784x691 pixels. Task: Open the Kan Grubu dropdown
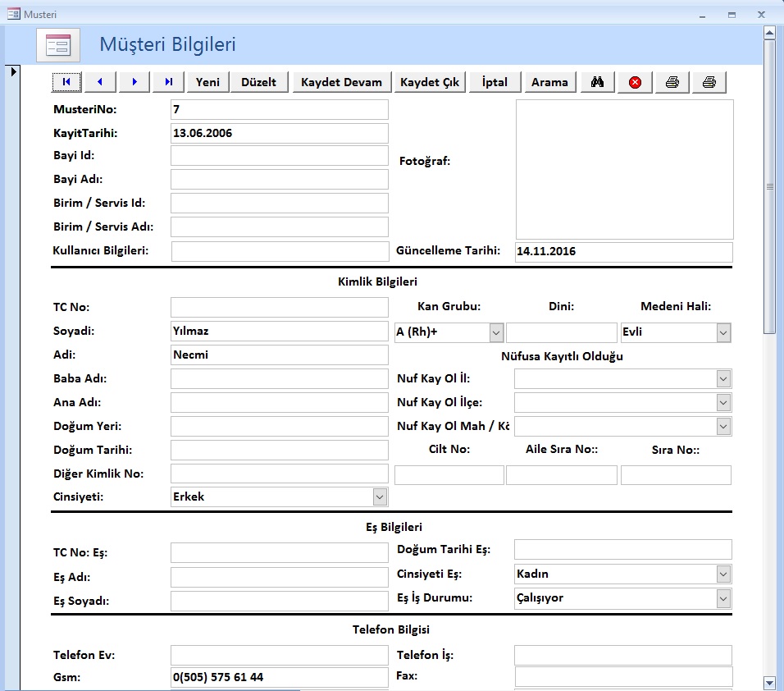(x=496, y=332)
